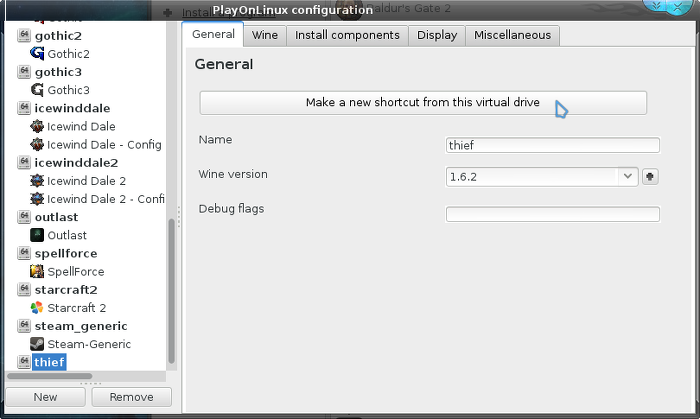The width and height of the screenshot is (700, 419).
Task: Click the icewinddale virtual drive icon
Action: pos(24,108)
